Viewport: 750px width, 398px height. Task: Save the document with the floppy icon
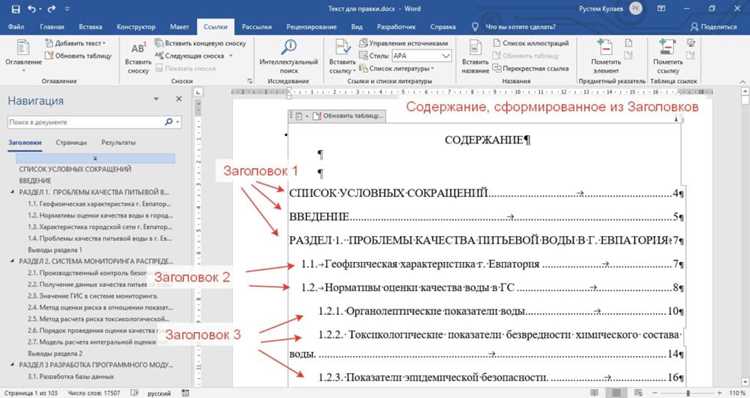pos(15,9)
